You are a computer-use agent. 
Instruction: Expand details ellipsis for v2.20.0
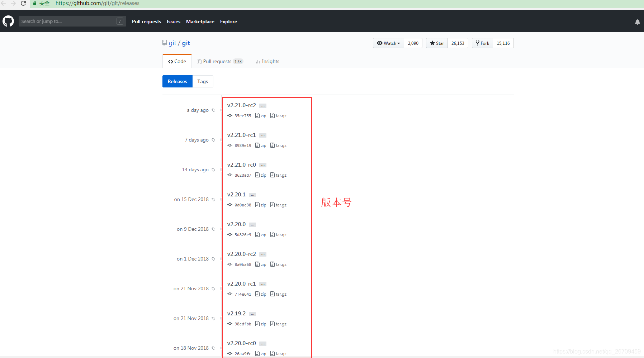coord(252,225)
